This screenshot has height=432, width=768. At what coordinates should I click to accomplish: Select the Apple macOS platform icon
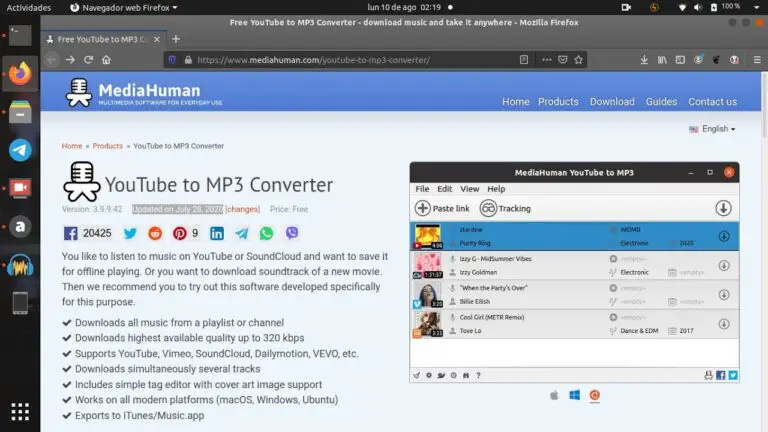tap(554, 395)
